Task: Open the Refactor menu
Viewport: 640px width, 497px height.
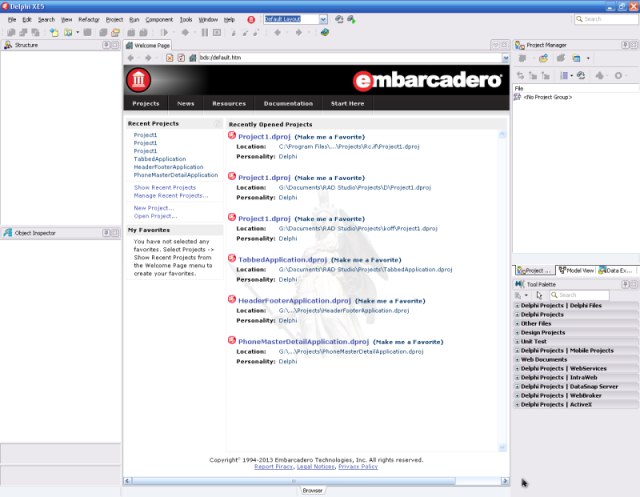Action: 89,20
